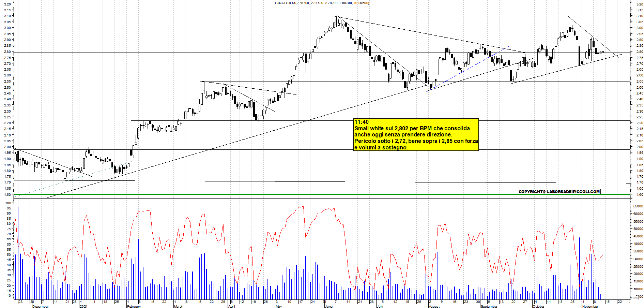The height and width of the screenshot is (308, 644).
Task: Click the line 'Small white sui 2,802 per BPM che consolida'
Action: click(x=412, y=129)
